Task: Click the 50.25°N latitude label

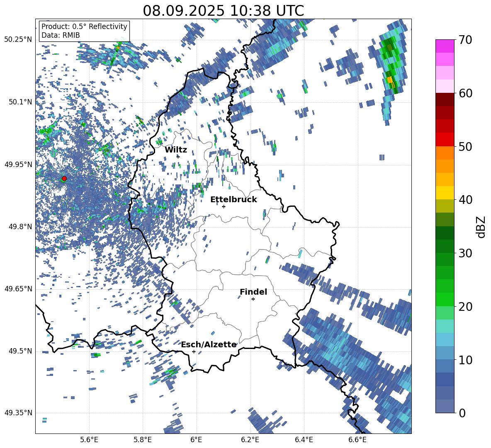Action: click(x=18, y=40)
